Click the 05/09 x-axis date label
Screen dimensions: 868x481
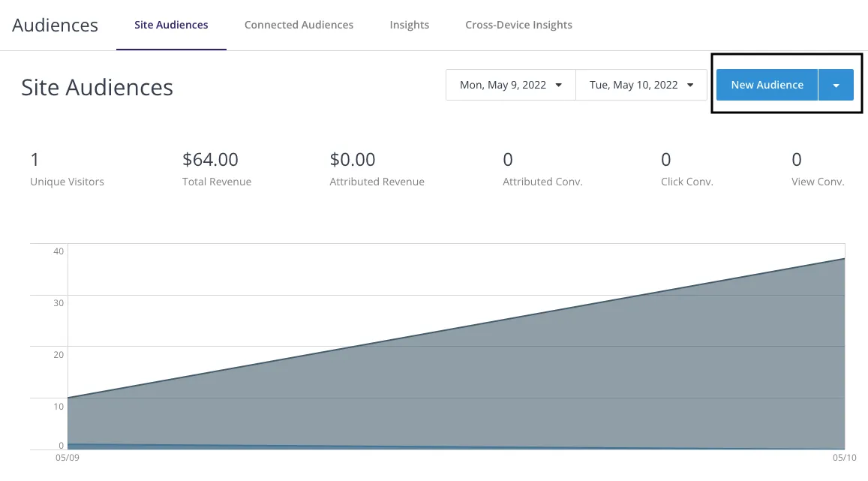pyautogui.click(x=67, y=458)
